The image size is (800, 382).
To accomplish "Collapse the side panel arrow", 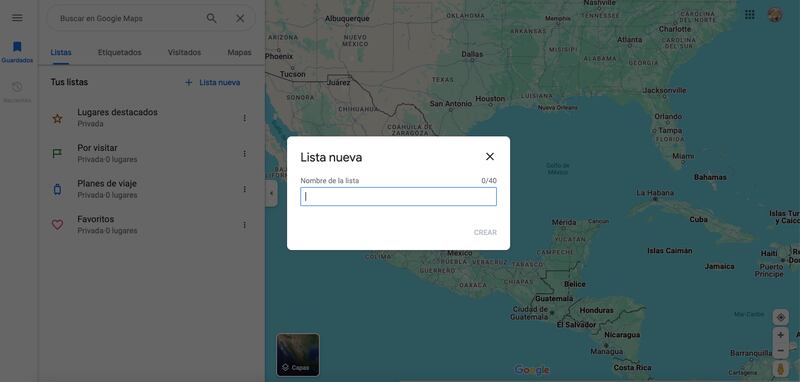I will [271, 193].
